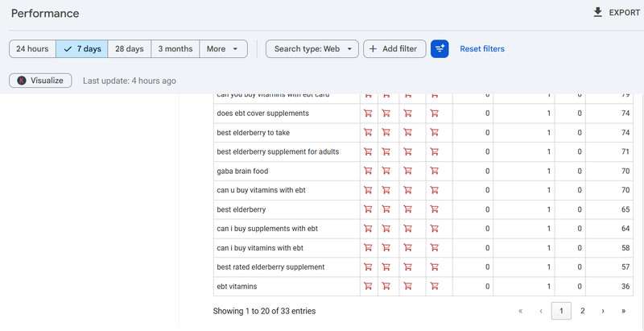Image resolution: width=644 pixels, height=331 pixels.
Task: Click query 'best elderberry to take'
Action: pos(254,133)
